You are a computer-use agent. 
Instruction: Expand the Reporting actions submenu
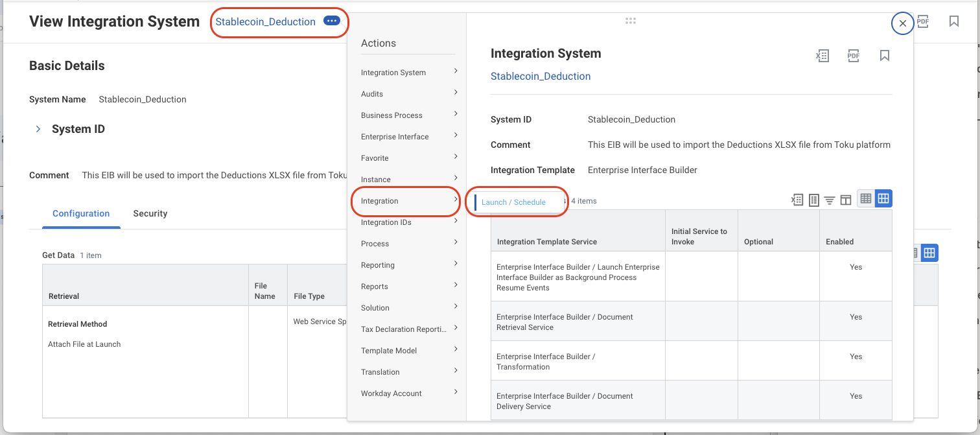click(x=410, y=265)
